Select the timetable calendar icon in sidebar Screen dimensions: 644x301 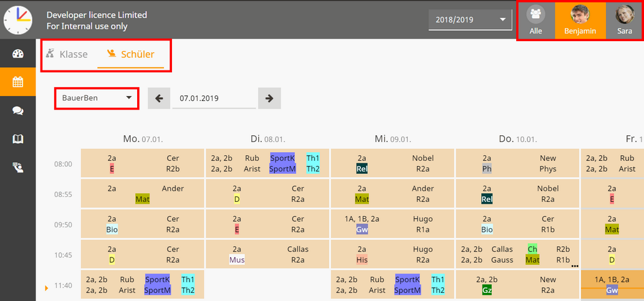17,82
